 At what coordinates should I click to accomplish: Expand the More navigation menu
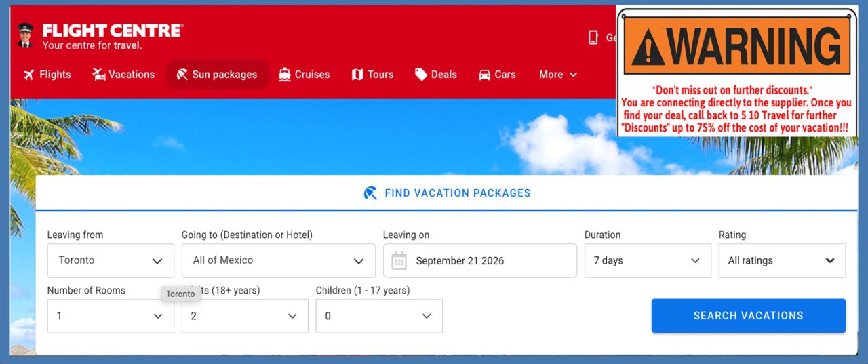click(x=558, y=75)
